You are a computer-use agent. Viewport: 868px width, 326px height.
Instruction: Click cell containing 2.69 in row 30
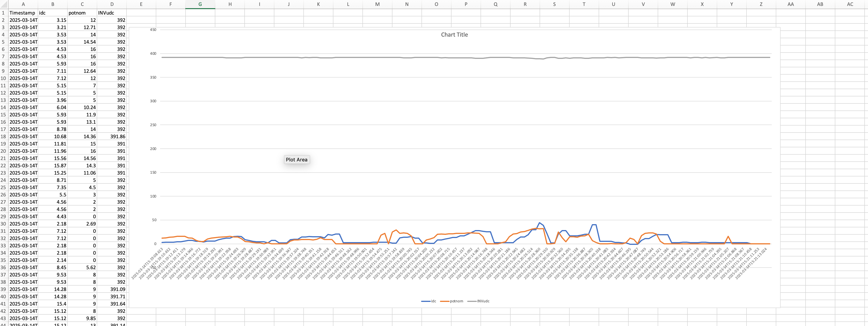pos(82,224)
